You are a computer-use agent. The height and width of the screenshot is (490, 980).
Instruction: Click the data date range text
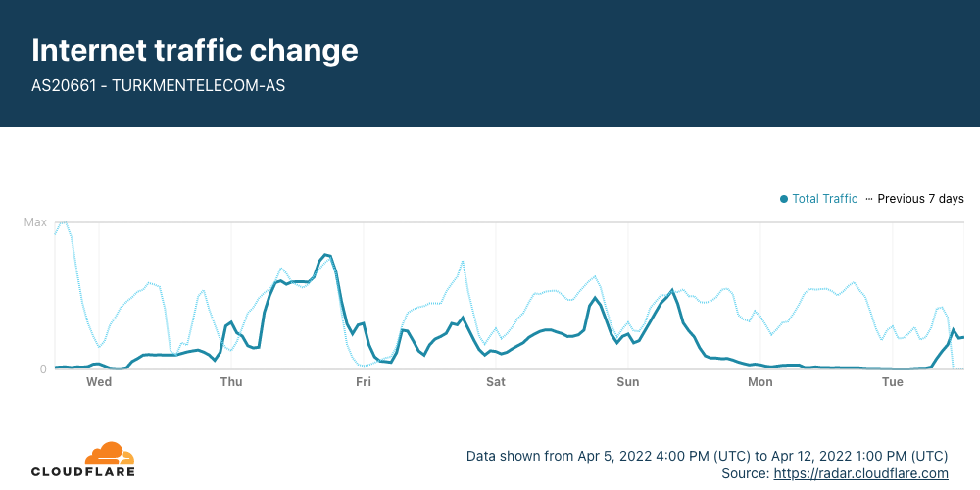(x=707, y=456)
